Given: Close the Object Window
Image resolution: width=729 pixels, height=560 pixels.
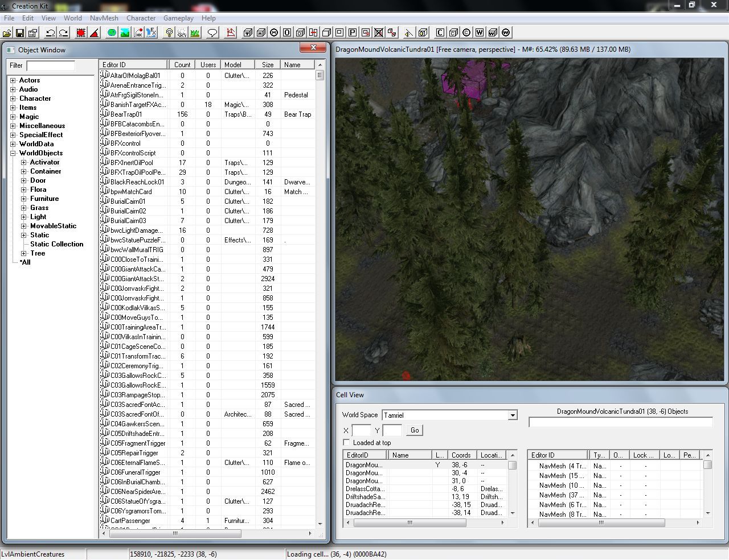Looking at the screenshot, I should pos(313,48).
